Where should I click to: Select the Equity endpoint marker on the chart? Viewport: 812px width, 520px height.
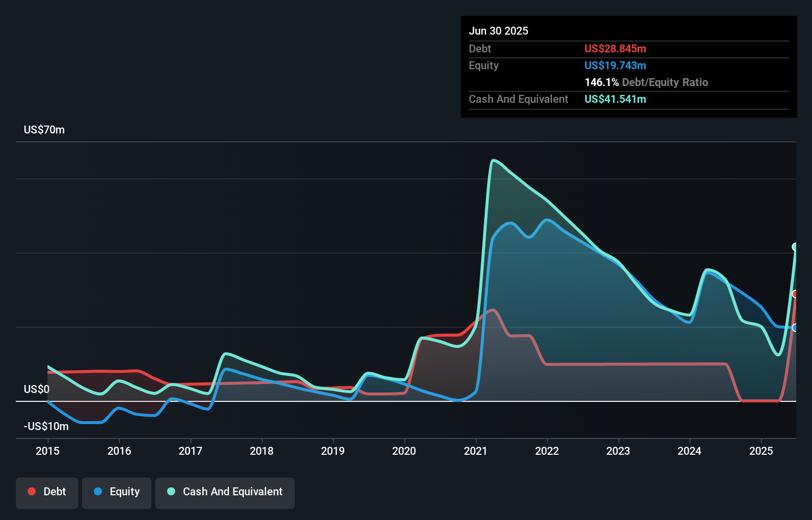click(x=795, y=327)
